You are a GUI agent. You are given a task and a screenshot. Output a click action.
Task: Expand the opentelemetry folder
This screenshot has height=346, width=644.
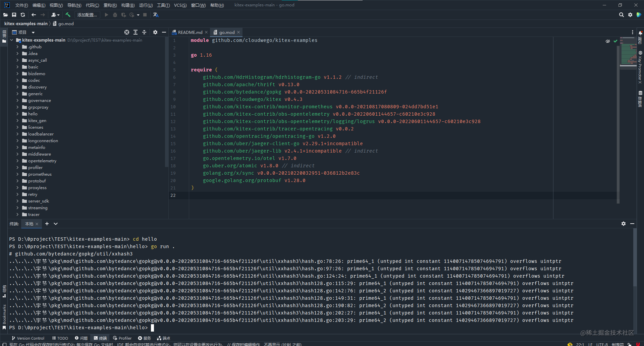[17, 161]
